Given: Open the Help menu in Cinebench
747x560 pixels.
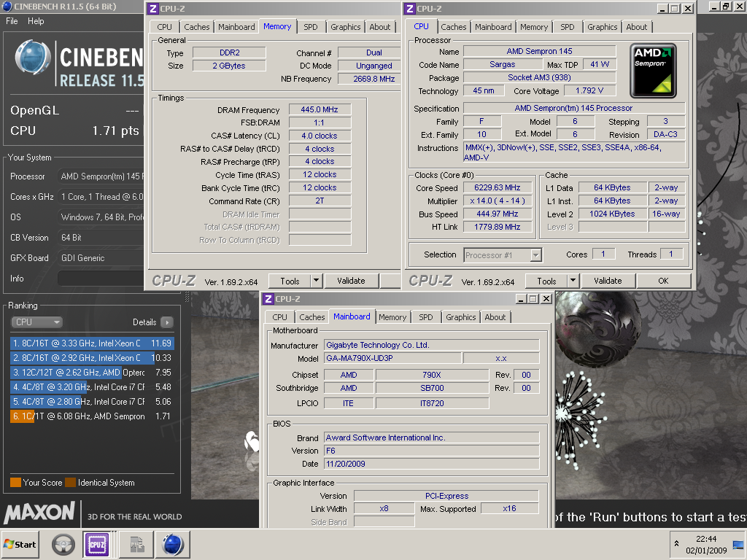Looking at the screenshot, I should point(36,21).
